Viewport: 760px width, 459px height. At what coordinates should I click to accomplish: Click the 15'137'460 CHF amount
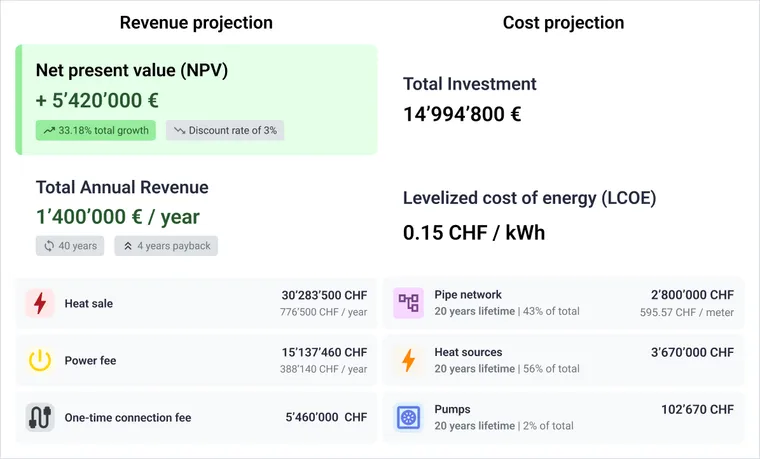click(x=324, y=352)
